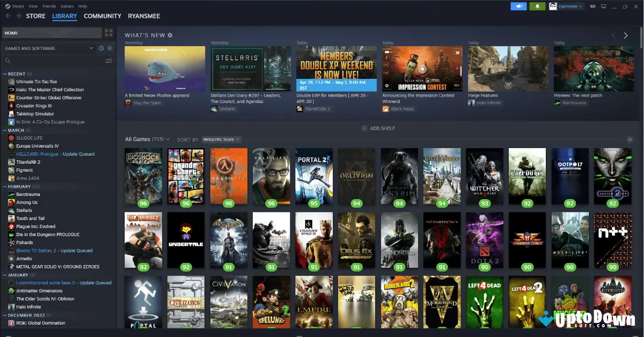Open Steam announcements via the megaphone icon
The height and width of the screenshot is (337, 644).
point(518,6)
